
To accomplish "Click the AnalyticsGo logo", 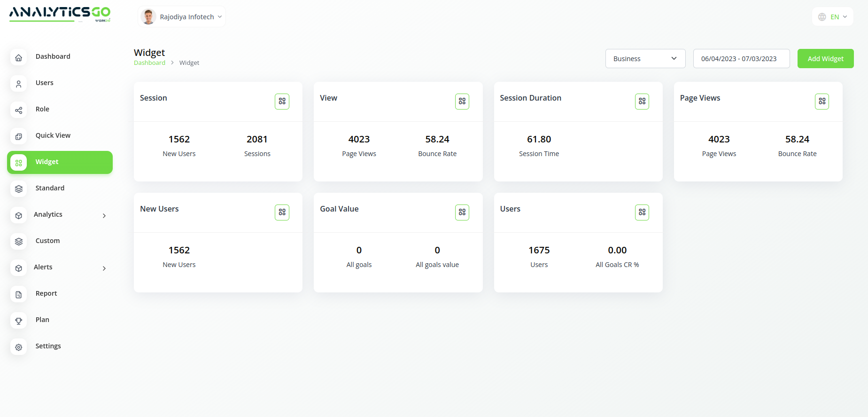I will point(60,14).
